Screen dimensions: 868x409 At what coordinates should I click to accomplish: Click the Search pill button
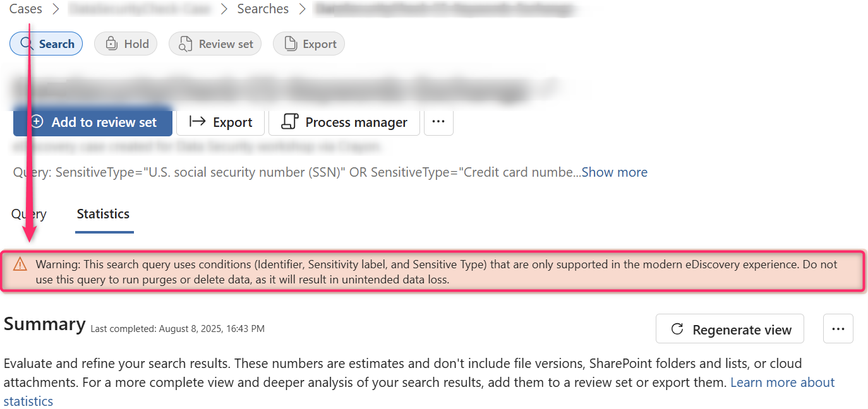tap(46, 44)
